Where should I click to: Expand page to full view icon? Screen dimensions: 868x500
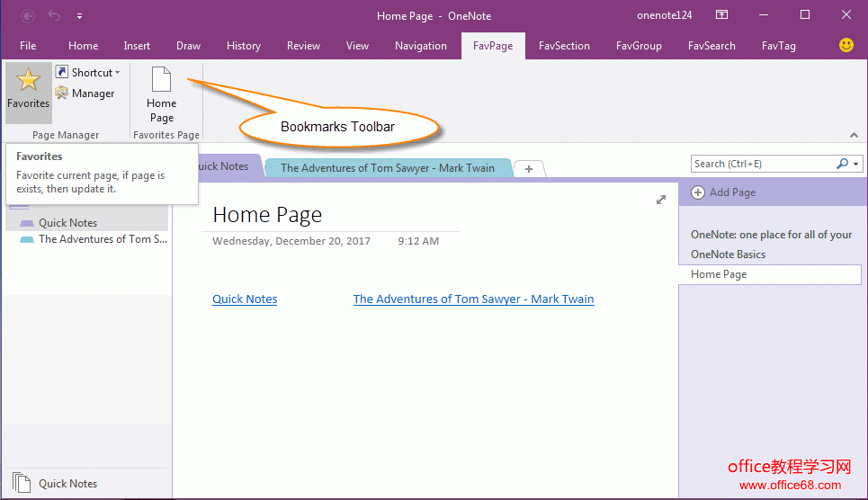(x=661, y=200)
